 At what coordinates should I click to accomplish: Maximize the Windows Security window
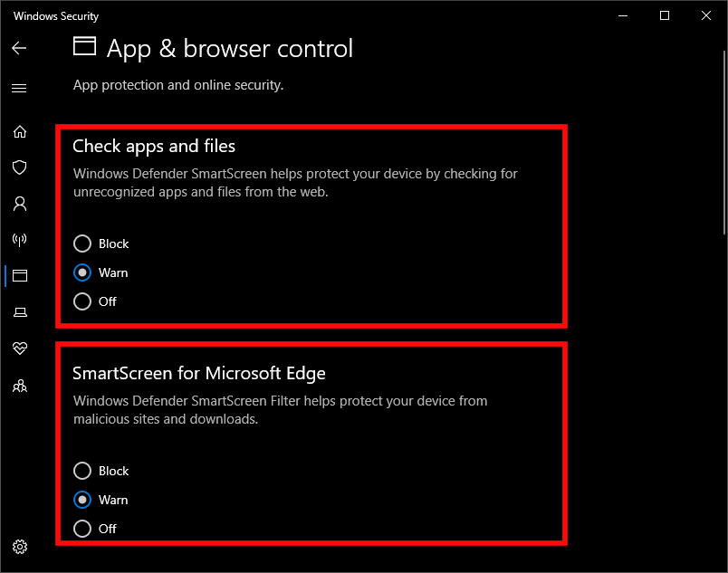[665, 15]
